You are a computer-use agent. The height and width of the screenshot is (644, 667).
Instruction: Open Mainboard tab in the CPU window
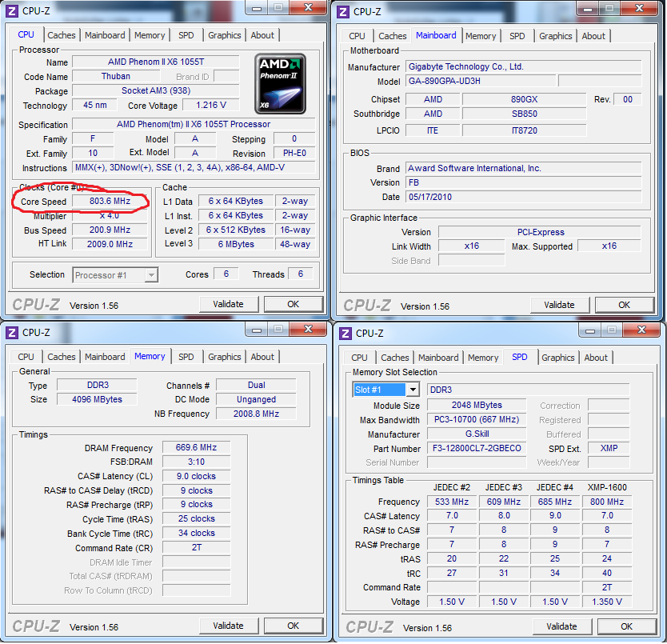tap(105, 35)
